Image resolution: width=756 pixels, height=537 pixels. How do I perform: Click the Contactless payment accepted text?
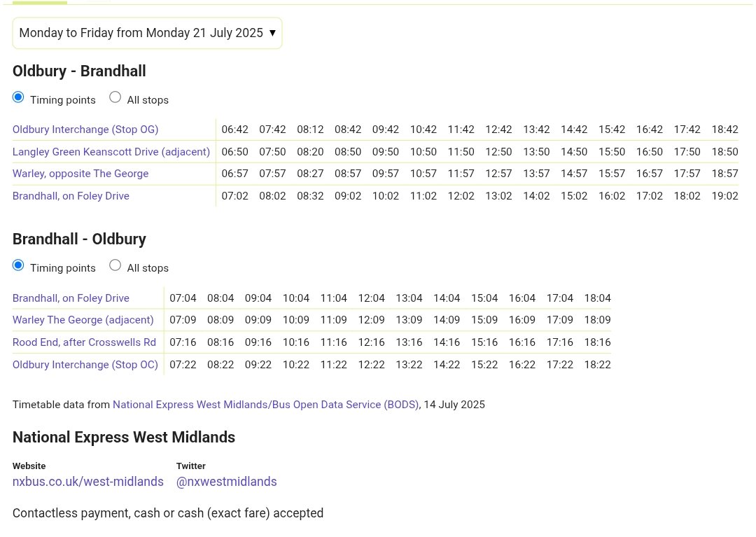(x=168, y=513)
